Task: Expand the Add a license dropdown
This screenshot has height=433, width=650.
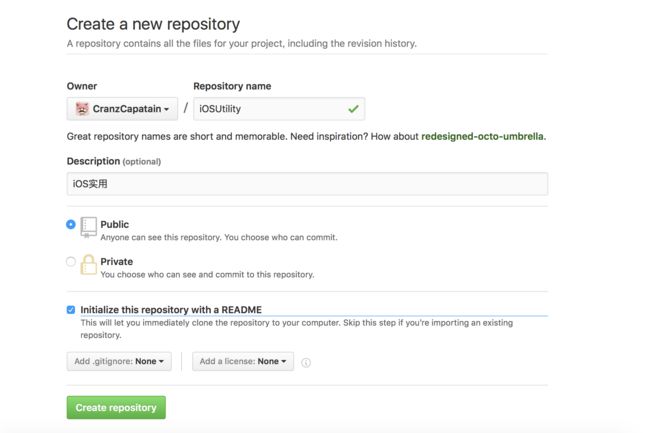Action: [243, 361]
